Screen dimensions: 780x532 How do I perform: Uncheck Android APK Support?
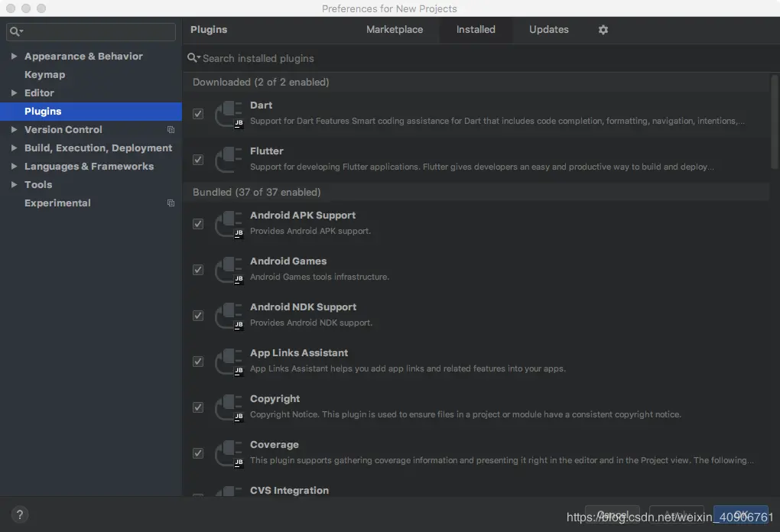click(x=198, y=224)
